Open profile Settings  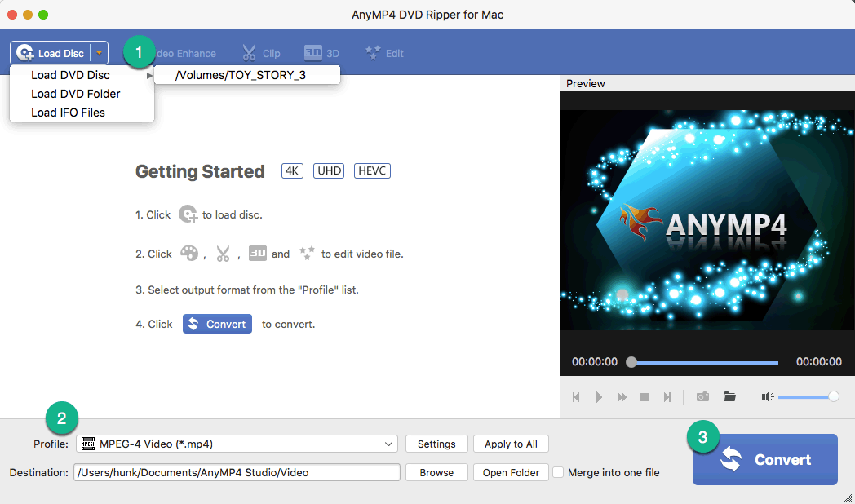[436, 444]
